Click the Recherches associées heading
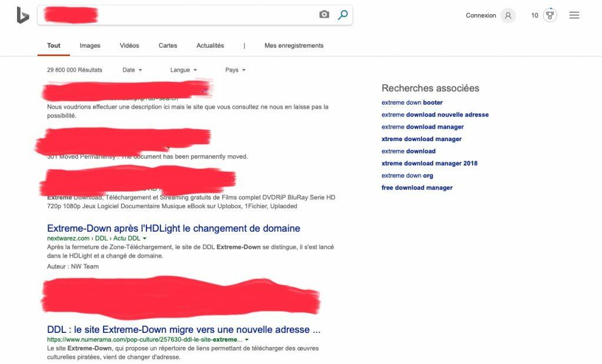602x364 pixels. [430, 88]
